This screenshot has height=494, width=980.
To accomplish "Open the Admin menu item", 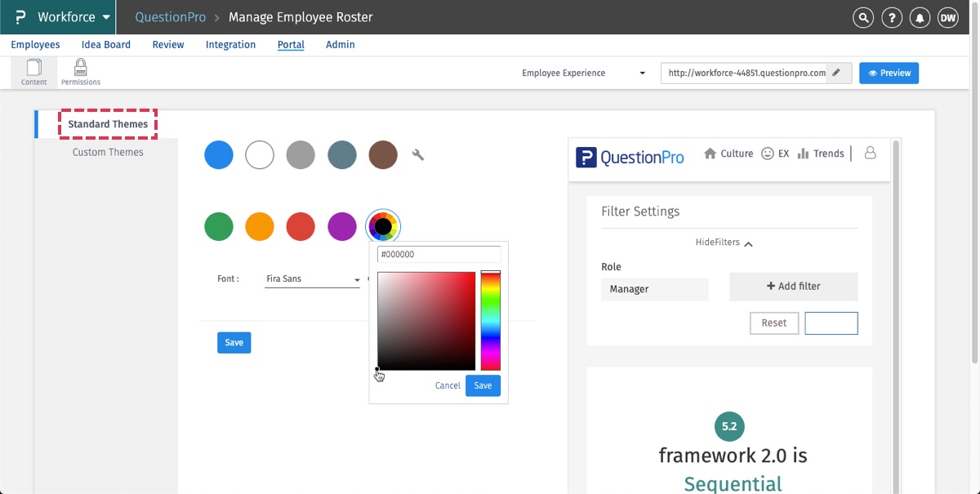I will (x=340, y=45).
